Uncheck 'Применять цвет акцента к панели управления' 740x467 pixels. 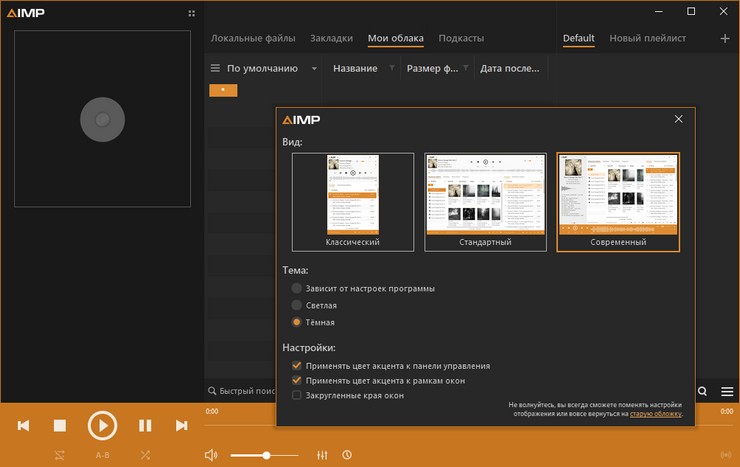(x=297, y=366)
